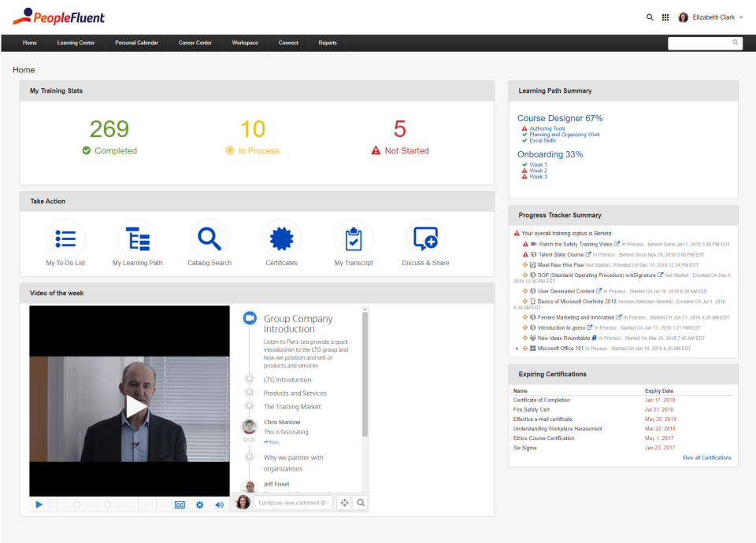Expand the Microsoft Office 101 tracker entry
The width and height of the screenshot is (756, 543).
(x=517, y=347)
